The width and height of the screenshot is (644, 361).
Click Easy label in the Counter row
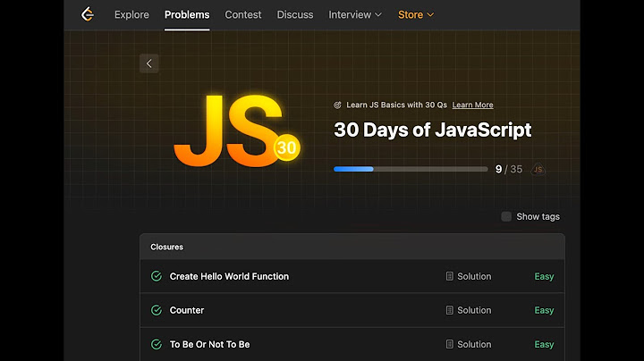(x=544, y=311)
